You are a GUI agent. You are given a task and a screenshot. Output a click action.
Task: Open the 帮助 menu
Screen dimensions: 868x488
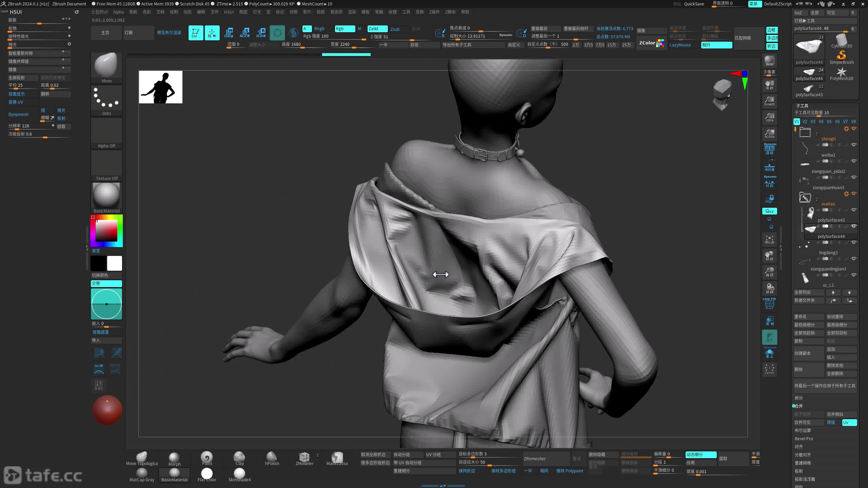[465, 12]
